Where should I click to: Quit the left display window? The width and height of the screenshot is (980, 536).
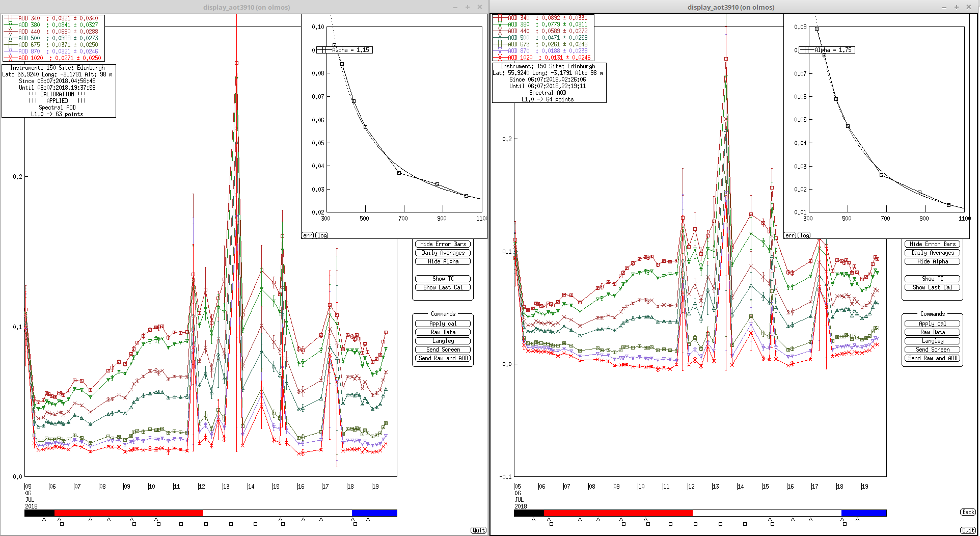pos(478,530)
